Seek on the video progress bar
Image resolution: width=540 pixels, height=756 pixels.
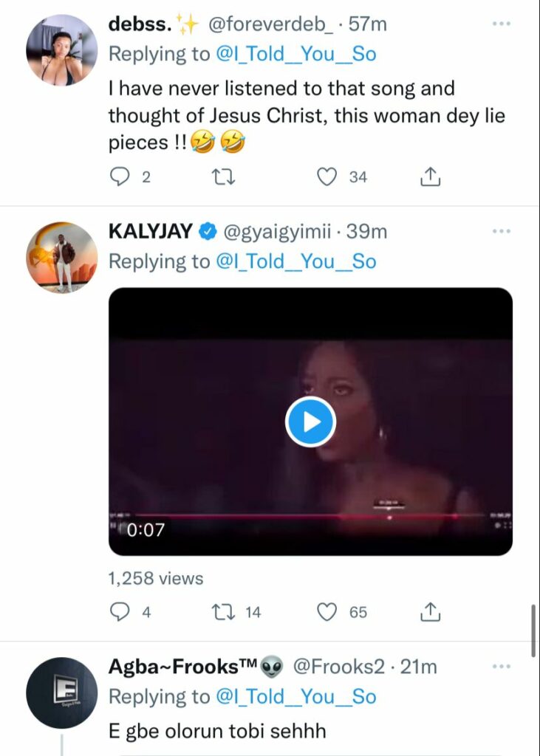(309, 516)
